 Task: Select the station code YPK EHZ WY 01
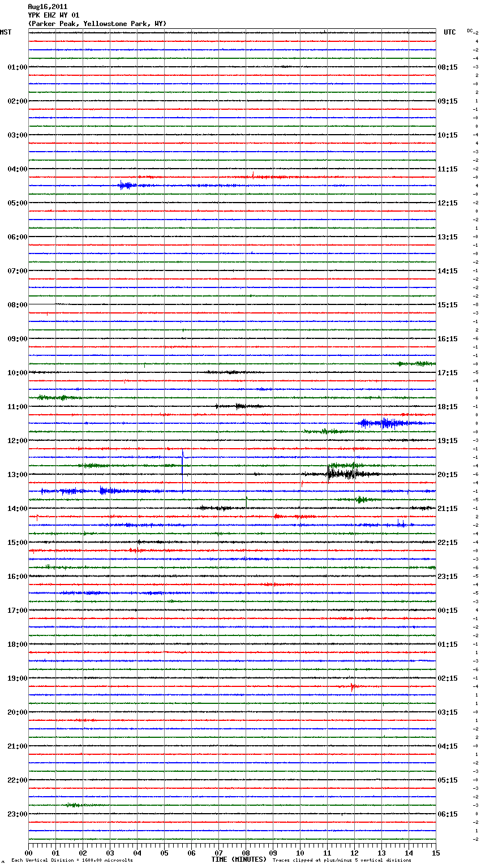(54, 15)
